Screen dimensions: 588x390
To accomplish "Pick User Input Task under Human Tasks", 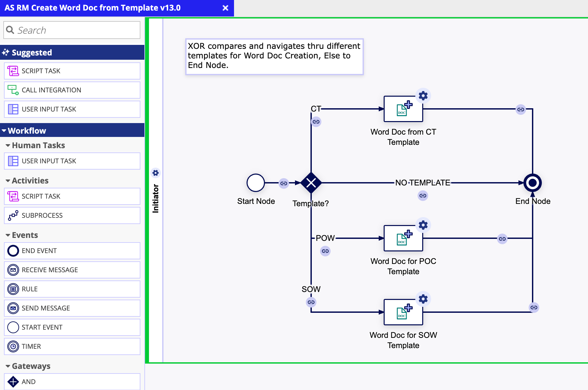I will pos(72,161).
